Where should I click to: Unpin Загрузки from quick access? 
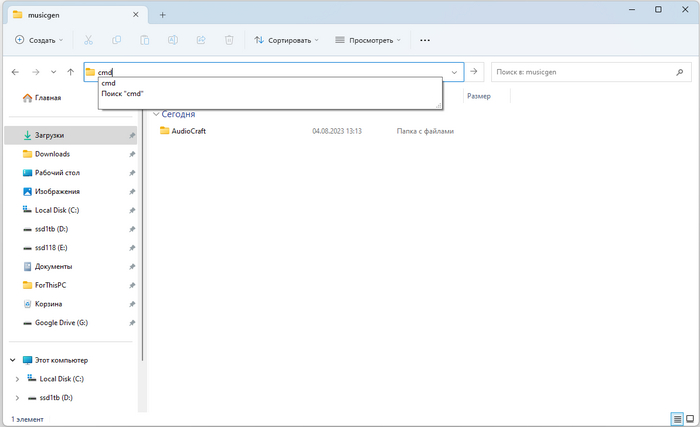132,135
